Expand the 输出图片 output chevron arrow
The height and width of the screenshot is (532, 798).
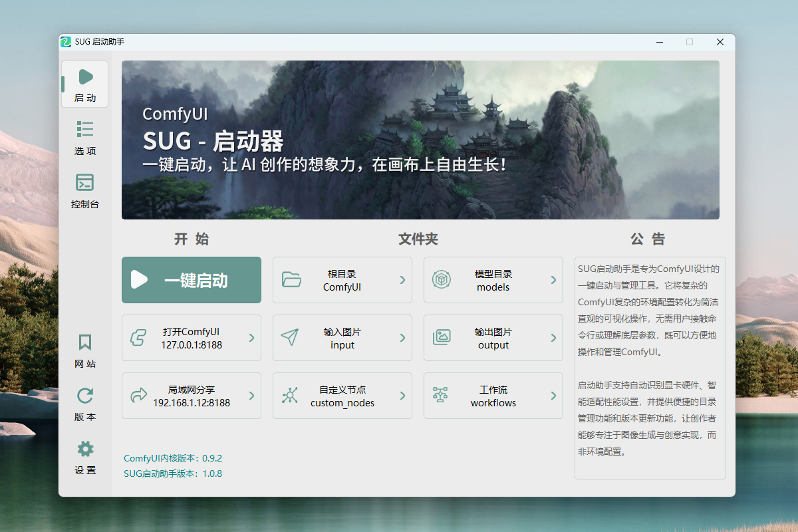coord(553,338)
